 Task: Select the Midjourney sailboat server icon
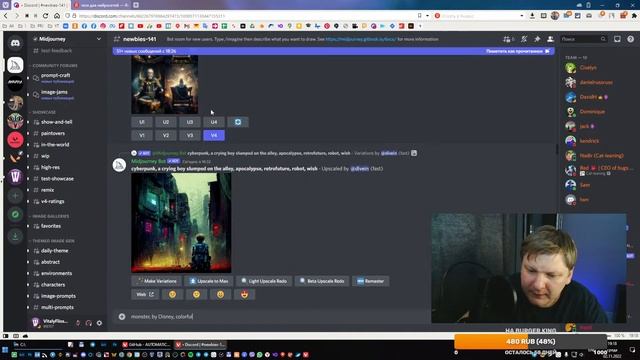[15, 65]
